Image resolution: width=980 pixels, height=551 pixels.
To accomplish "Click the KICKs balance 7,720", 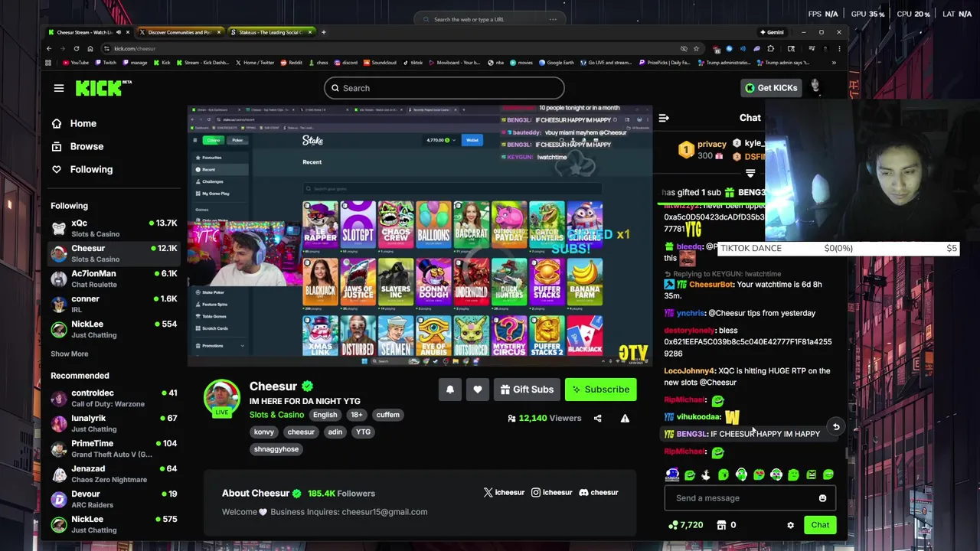I will (686, 525).
